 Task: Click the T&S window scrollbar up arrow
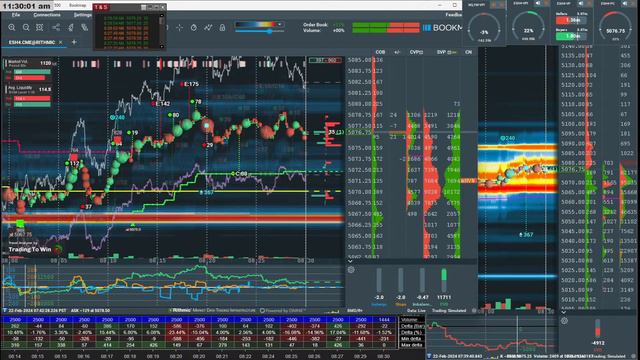tap(162, 16)
